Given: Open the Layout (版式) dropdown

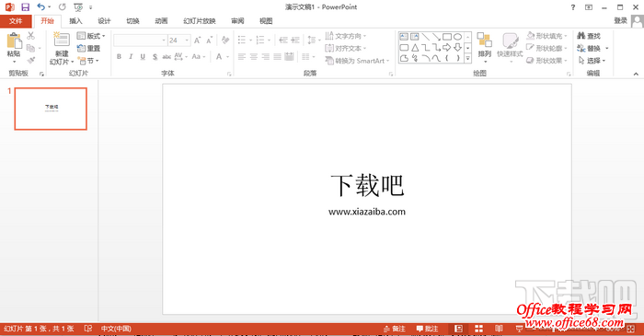Looking at the screenshot, I should (x=91, y=36).
